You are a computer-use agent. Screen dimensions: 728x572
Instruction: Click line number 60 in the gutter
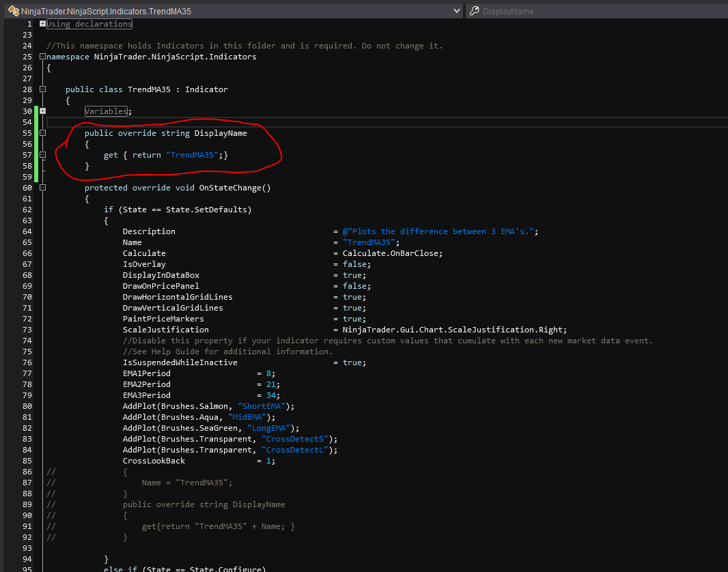(27, 188)
